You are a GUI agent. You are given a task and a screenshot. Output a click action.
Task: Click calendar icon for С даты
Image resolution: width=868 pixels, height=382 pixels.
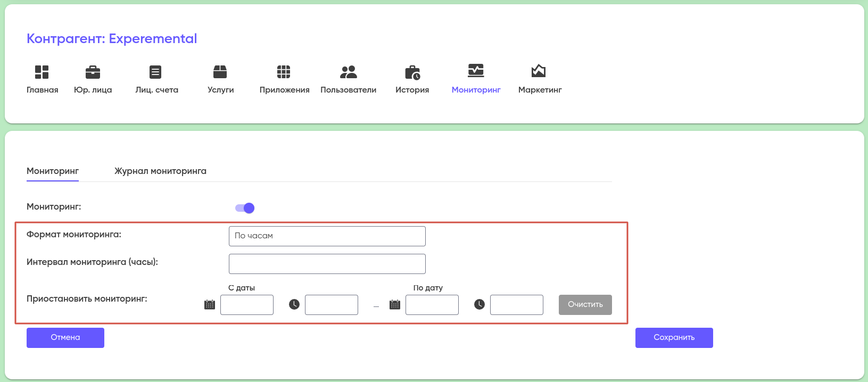pos(210,304)
